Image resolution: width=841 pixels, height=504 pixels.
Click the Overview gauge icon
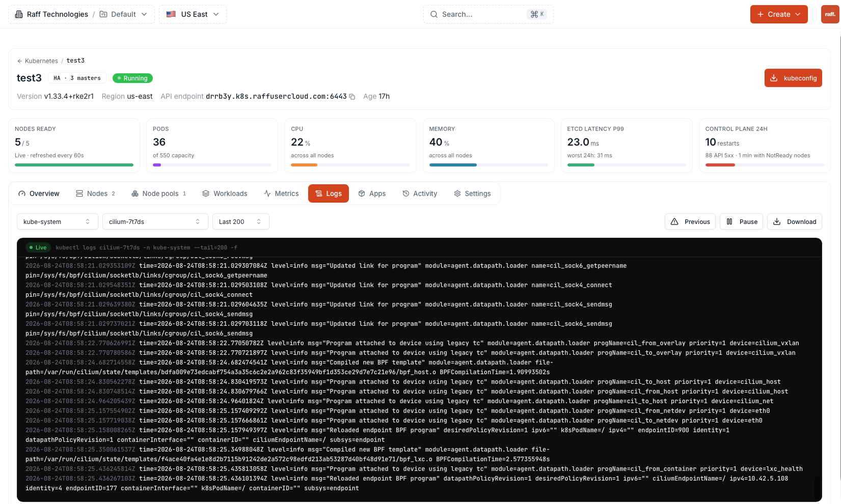(22, 193)
